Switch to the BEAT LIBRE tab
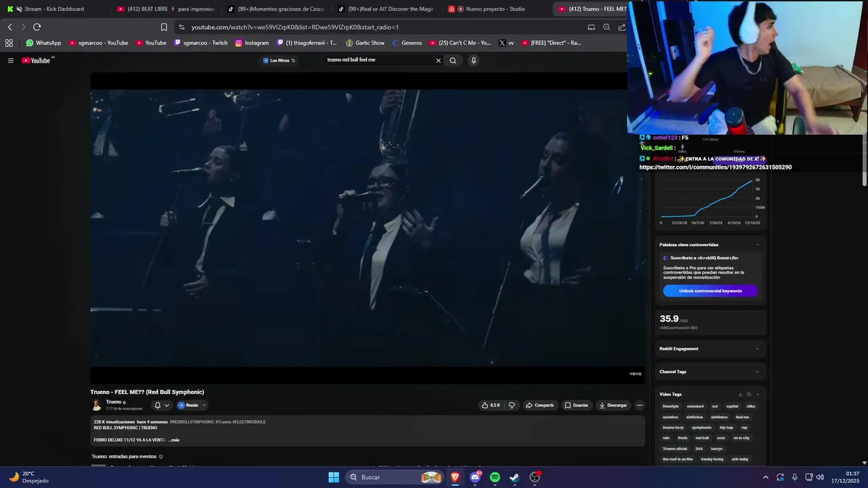868x488 pixels. click(x=165, y=9)
